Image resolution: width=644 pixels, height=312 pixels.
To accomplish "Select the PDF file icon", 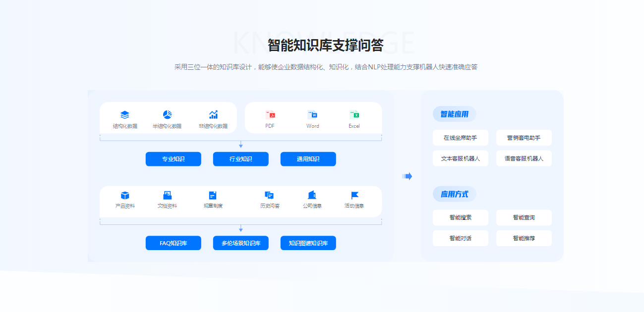I will [270, 115].
